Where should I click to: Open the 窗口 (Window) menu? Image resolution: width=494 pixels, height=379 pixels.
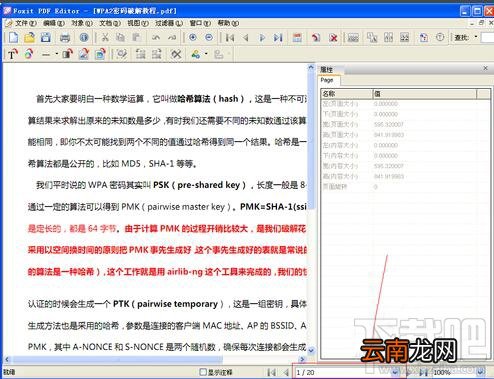click(200, 23)
